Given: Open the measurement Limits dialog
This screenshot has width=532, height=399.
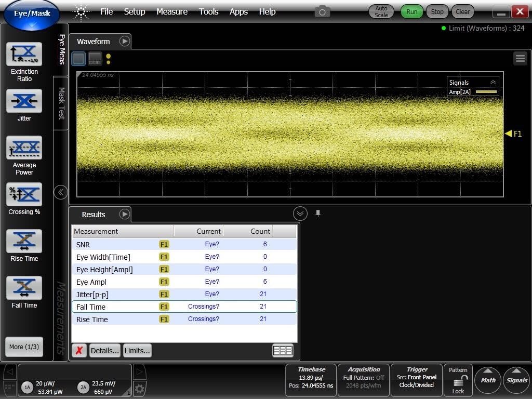Looking at the screenshot, I should [x=137, y=351].
